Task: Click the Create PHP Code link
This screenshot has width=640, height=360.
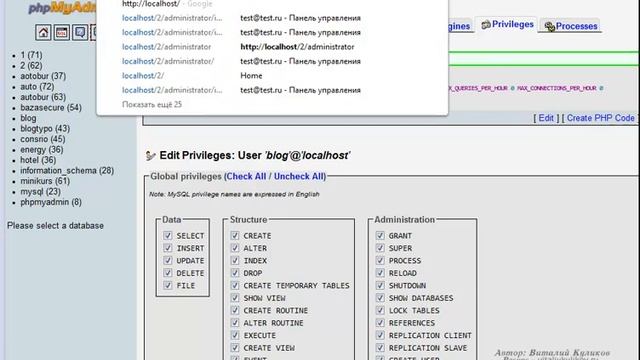Action: coord(600,118)
